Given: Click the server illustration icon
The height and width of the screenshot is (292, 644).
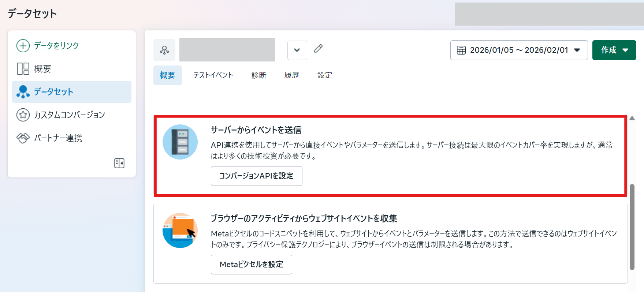Looking at the screenshot, I should pos(180,142).
